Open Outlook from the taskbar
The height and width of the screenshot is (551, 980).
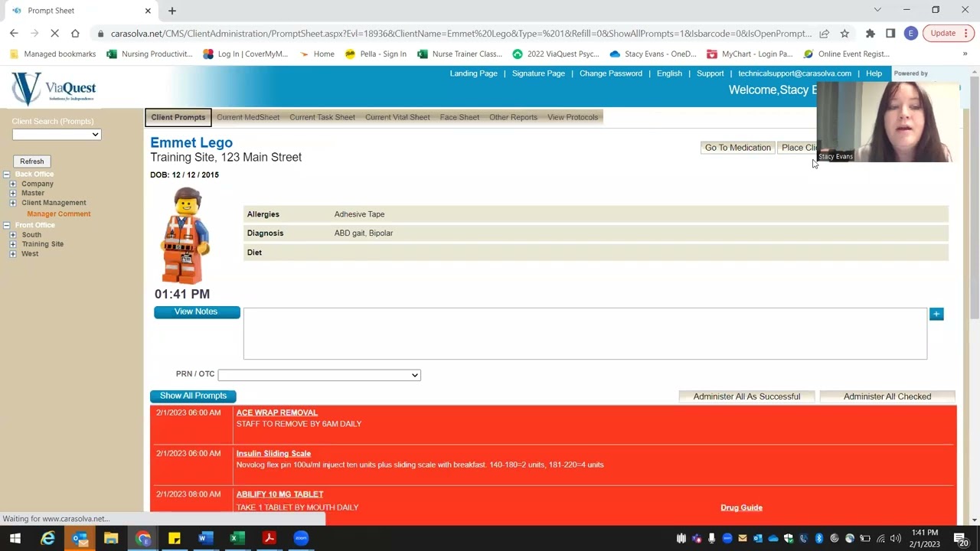coord(80,538)
